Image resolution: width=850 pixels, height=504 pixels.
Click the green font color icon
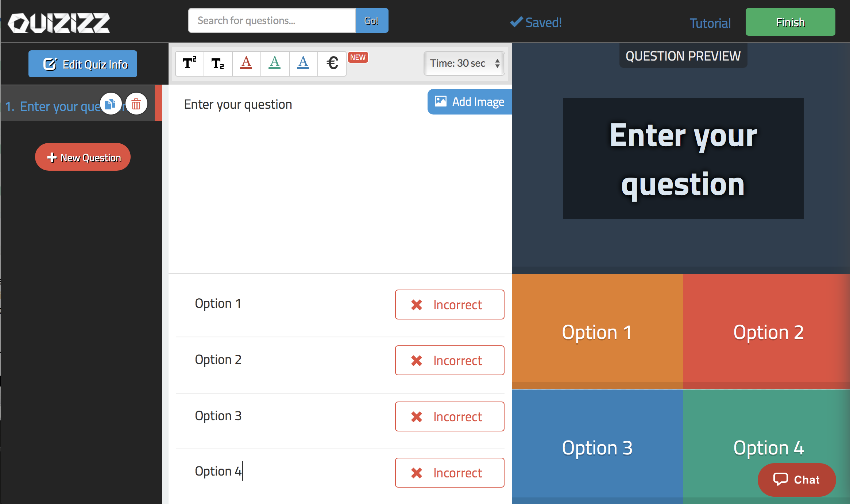click(x=275, y=62)
